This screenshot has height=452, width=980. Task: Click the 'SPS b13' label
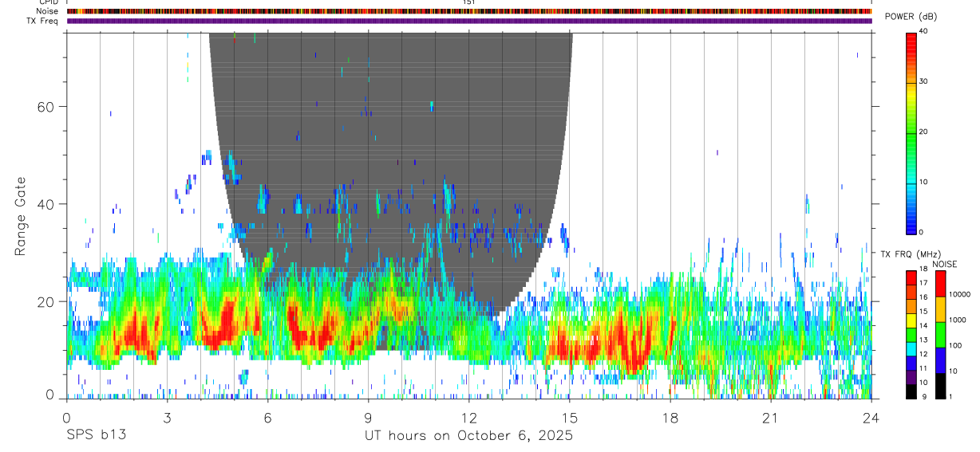96,436
